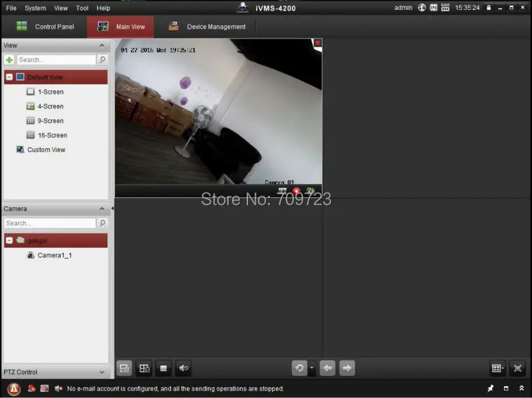This screenshot has height=398, width=532.
Task: Maximize the alarm panel icon
Action: [506, 389]
